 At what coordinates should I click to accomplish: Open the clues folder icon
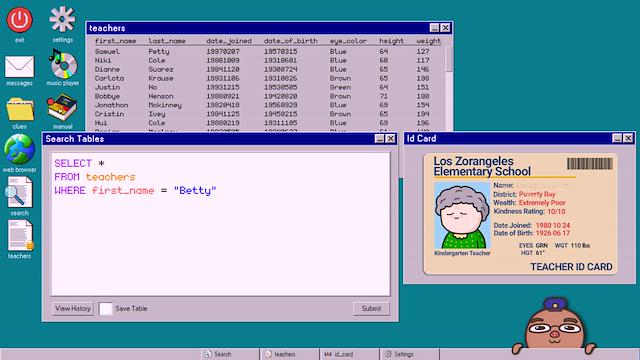(x=20, y=109)
